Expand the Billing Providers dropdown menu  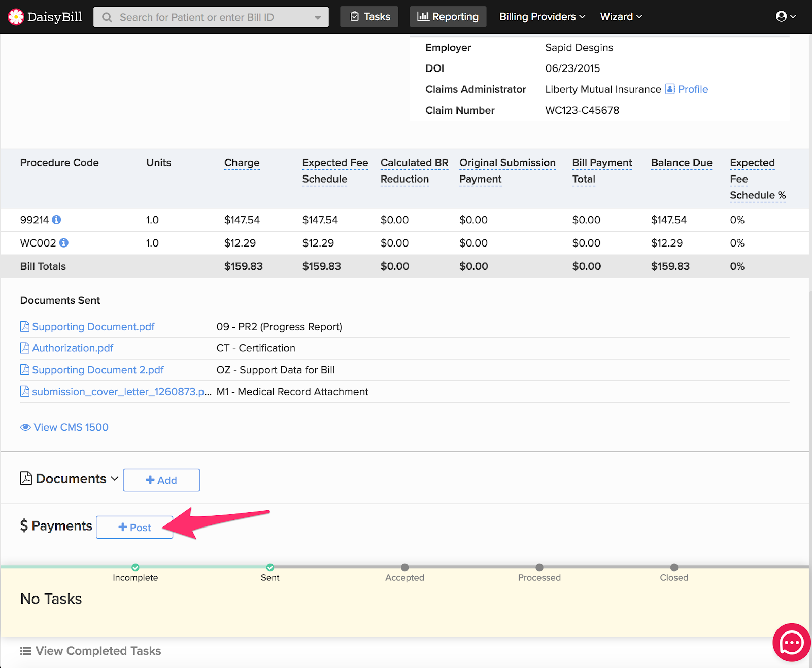(x=542, y=17)
